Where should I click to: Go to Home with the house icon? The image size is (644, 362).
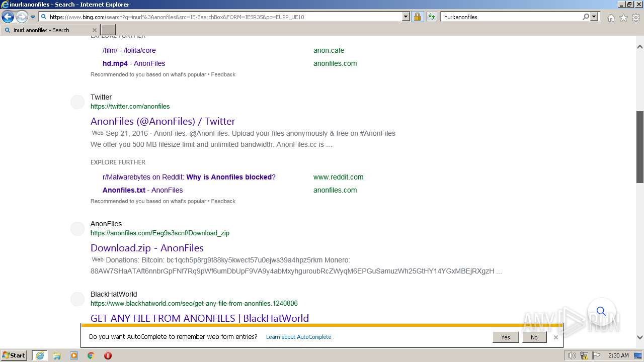[x=611, y=18]
